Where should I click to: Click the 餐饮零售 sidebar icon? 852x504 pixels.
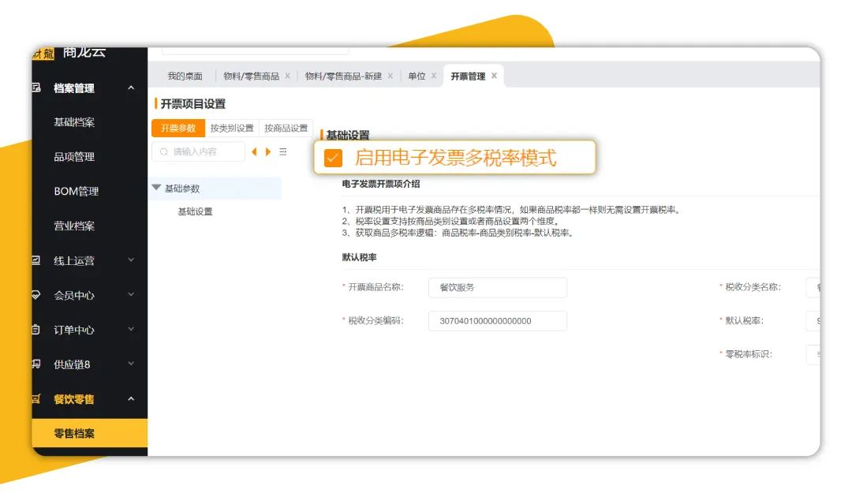[35, 399]
